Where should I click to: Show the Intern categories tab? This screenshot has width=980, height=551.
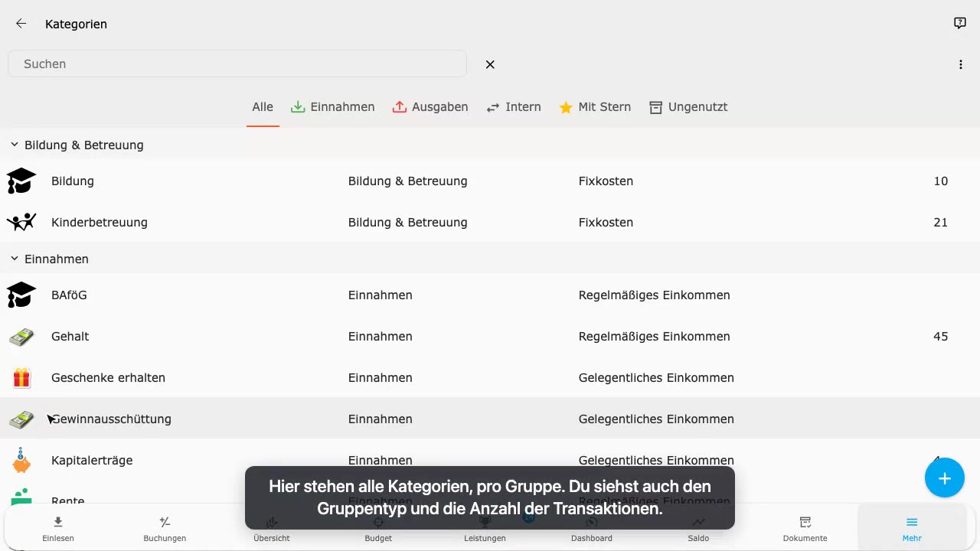(x=514, y=107)
